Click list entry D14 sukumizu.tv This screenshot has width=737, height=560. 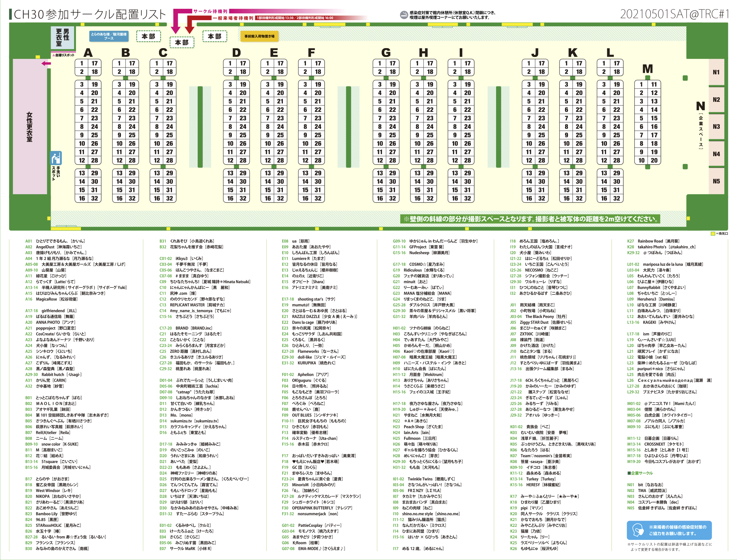click(189, 421)
